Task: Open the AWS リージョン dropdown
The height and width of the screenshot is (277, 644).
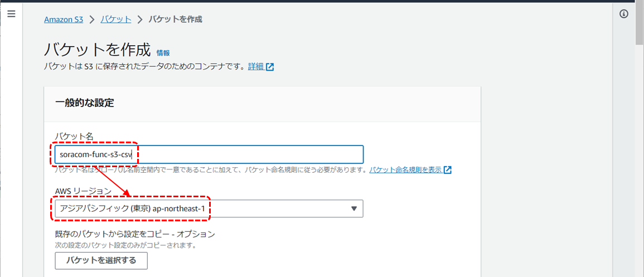Action: pyautogui.click(x=209, y=208)
